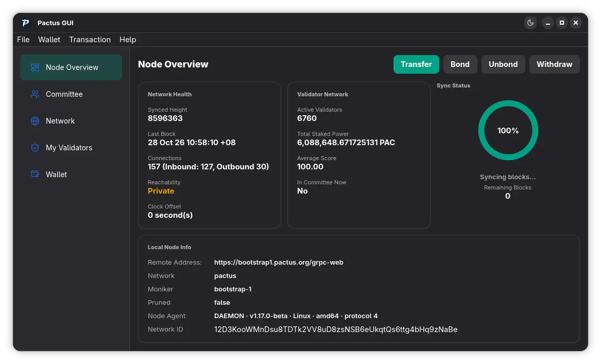Click the Wallet card icon in sidebar

[x=35, y=175]
